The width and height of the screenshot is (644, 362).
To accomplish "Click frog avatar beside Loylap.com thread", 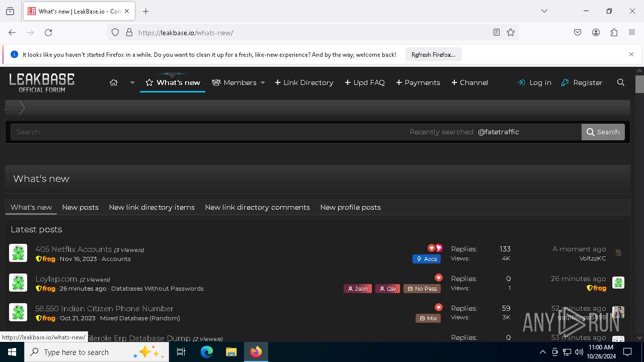I will 18,283.
